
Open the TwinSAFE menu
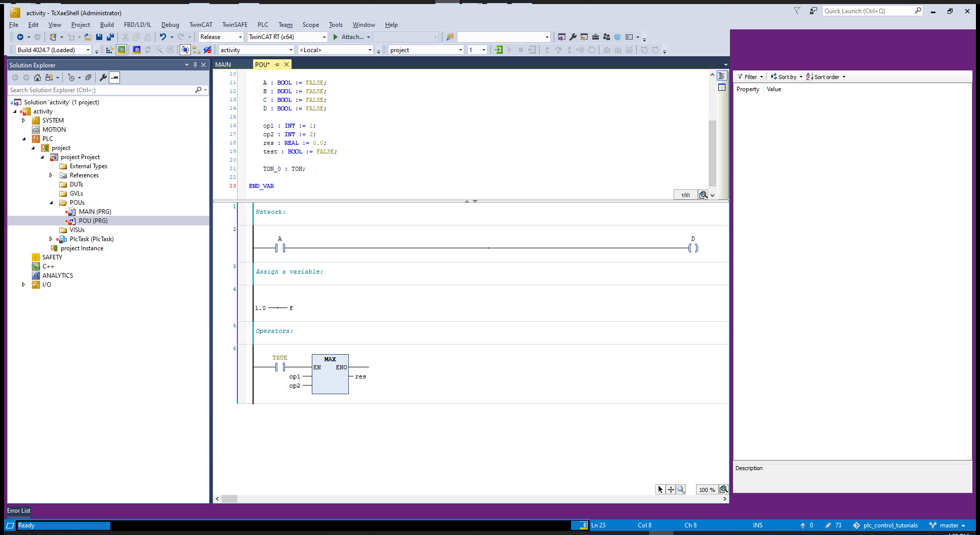tap(235, 24)
